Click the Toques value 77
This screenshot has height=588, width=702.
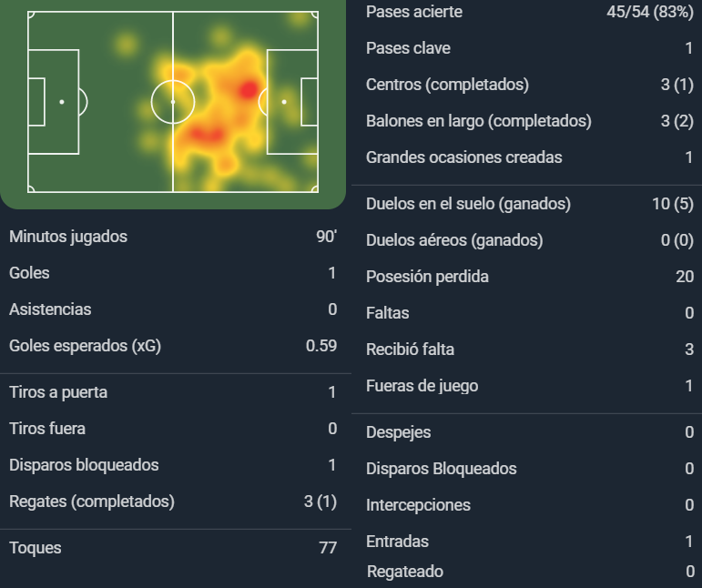click(328, 548)
